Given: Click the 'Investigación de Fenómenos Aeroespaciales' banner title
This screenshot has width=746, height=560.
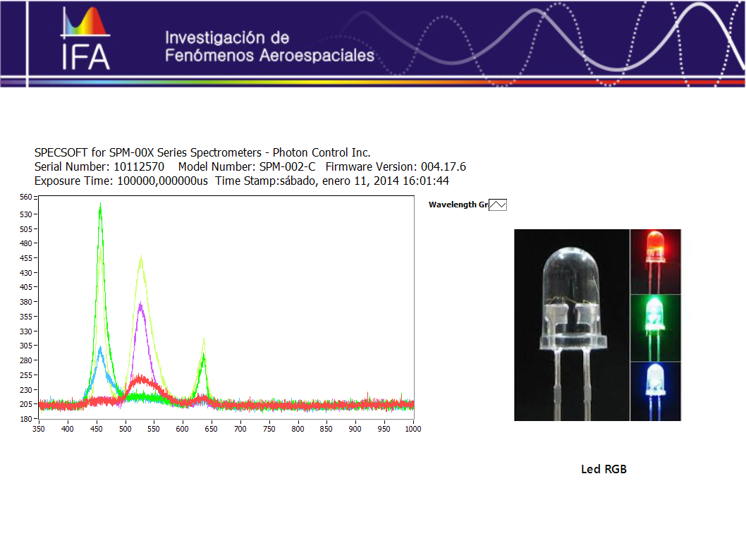Looking at the screenshot, I should click(x=269, y=47).
